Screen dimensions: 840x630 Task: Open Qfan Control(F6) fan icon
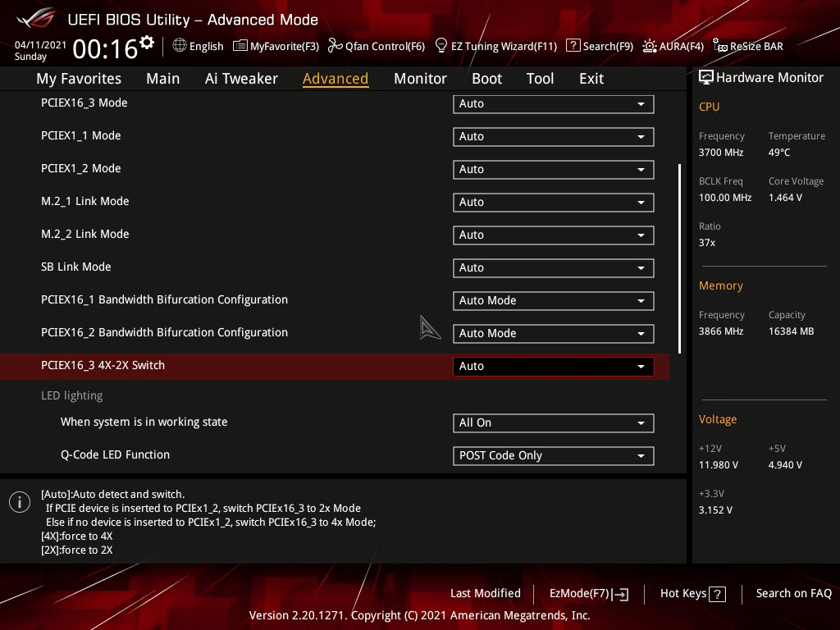click(335, 46)
